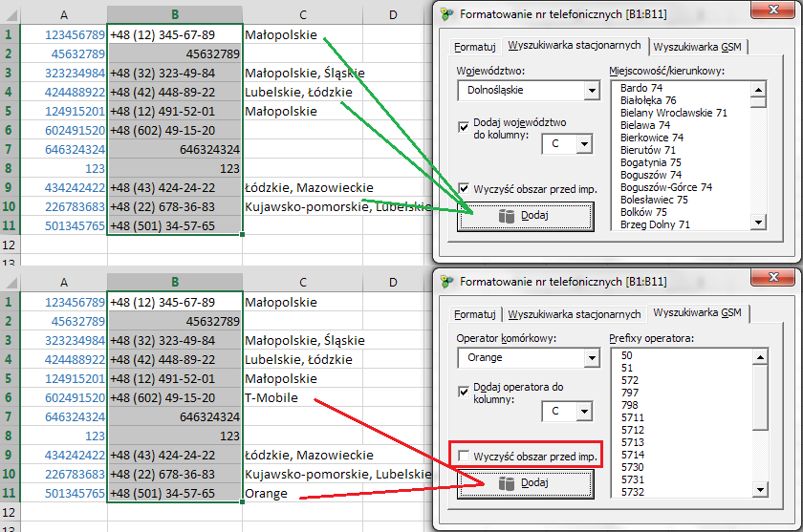Select prefix '797' in the operator list
Image resolution: width=803 pixels, height=532 pixels.
click(630, 393)
